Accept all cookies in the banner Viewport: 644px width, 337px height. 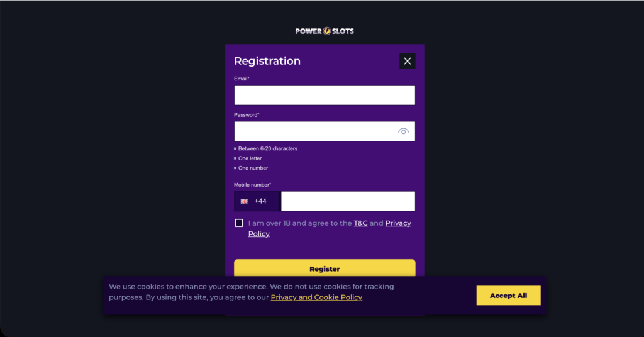click(x=508, y=296)
